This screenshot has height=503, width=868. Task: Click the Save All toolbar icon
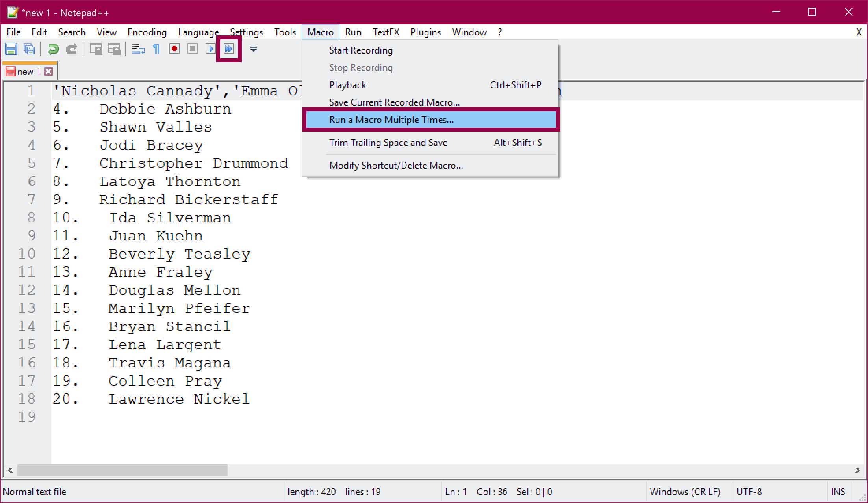click(x=29, y=49)
